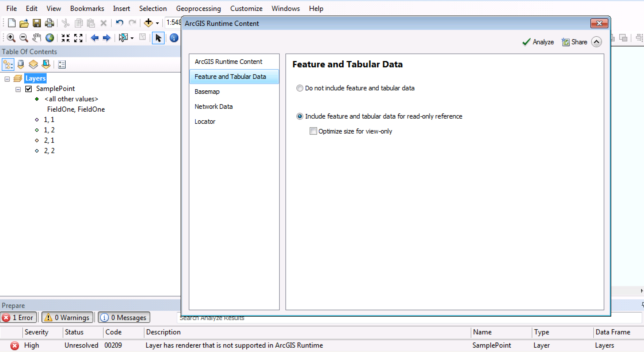This screenshot has width=644, height=354.
Task: Click the Copy icon in toolbar
Action: [x=79, y=23]
